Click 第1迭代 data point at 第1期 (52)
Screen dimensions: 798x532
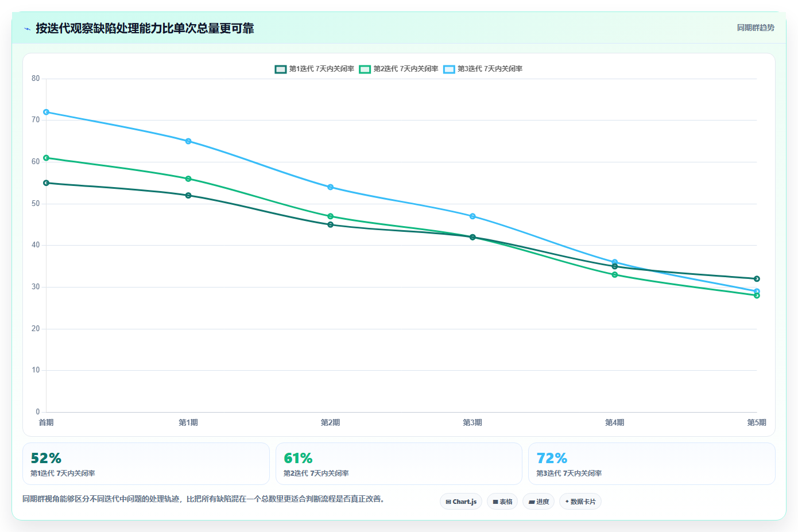[x=188, y=196]
